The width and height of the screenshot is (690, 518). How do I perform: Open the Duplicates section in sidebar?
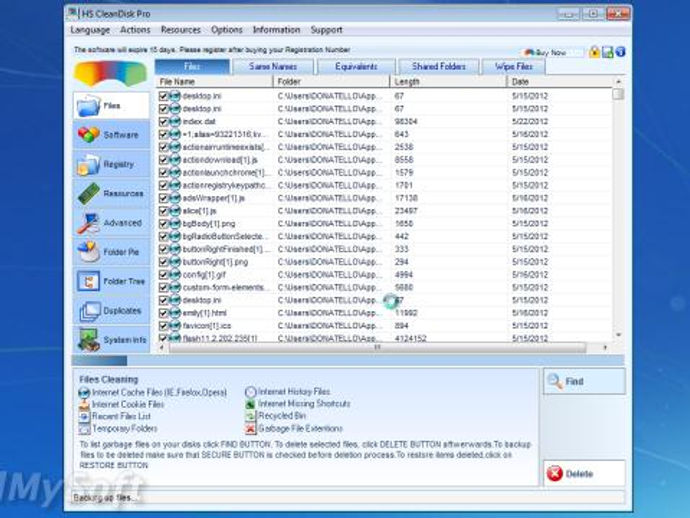pyautogui.click(x=111, y=311)
